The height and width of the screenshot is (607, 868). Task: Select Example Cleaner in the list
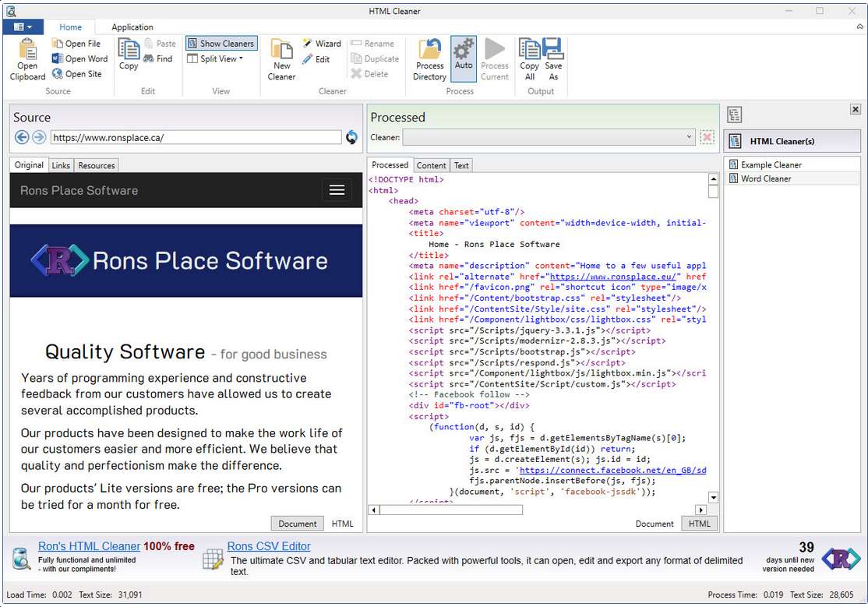click(x=792, y=164)
